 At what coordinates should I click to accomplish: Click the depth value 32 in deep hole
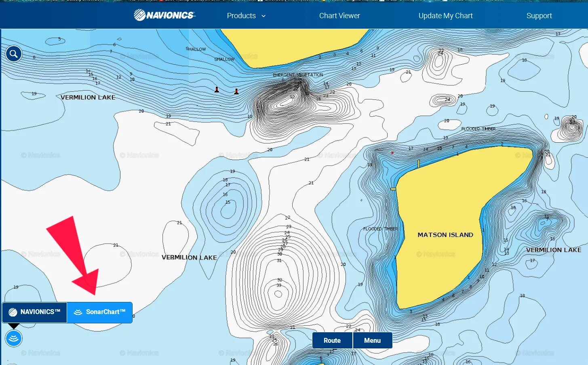click(x=280, y=280)
